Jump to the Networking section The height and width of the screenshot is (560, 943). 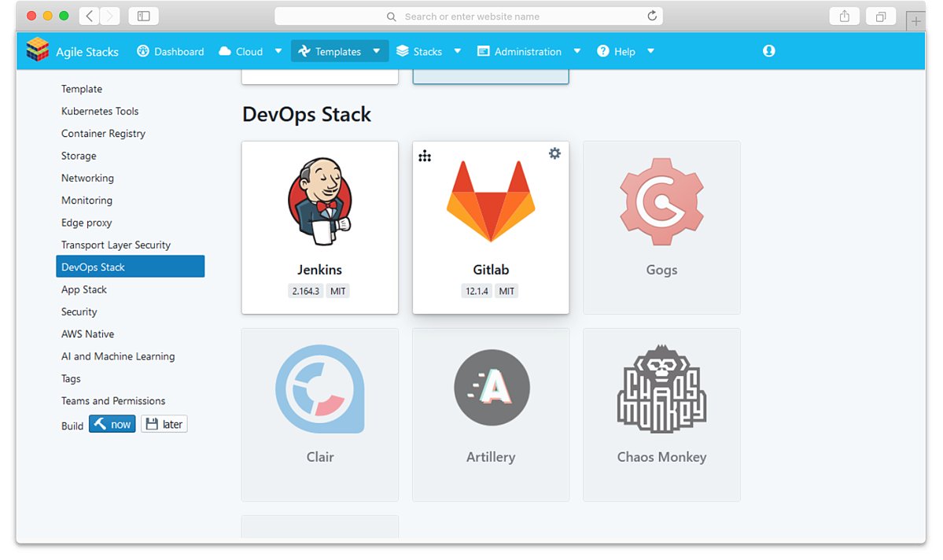point(87,178)
